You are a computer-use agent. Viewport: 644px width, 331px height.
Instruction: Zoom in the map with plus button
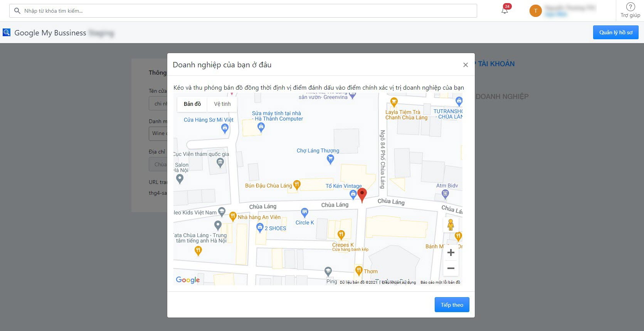[x=451, y=252]
